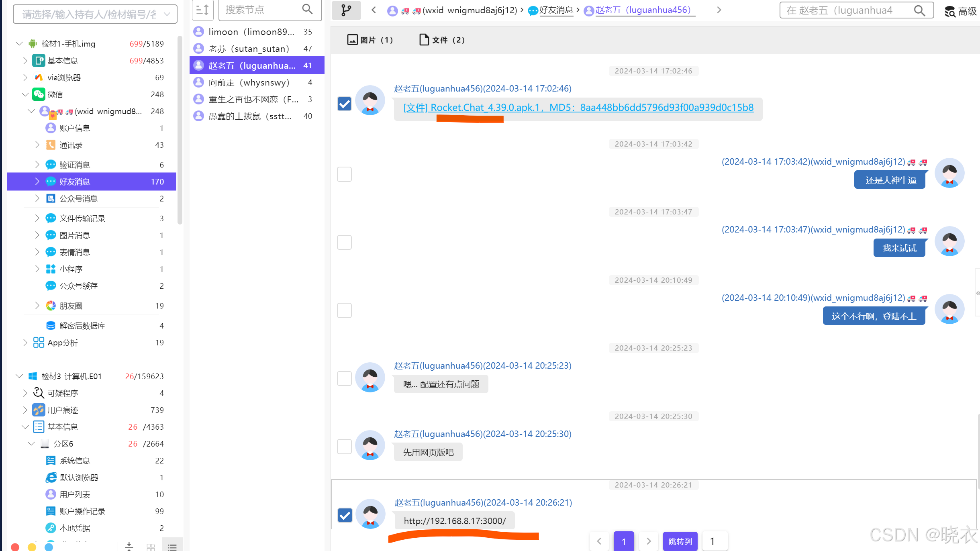
Task: Switch to the 文件 (2) tab
Action: [x=442, y=40]
